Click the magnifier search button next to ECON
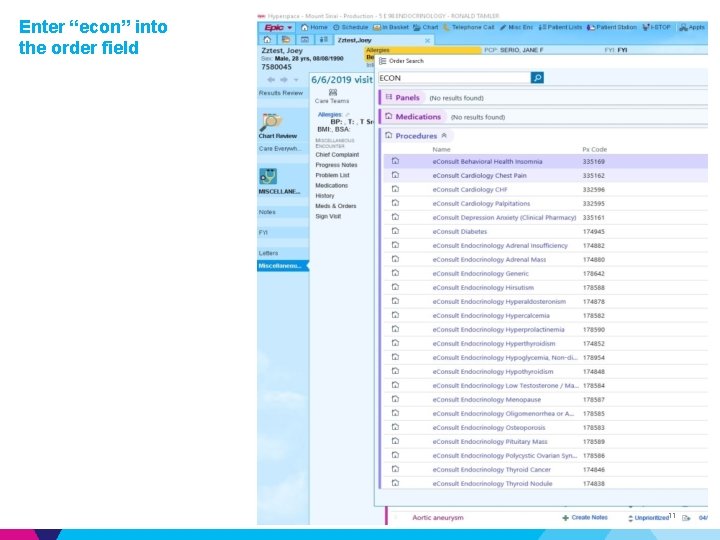 tap(537, 78)
